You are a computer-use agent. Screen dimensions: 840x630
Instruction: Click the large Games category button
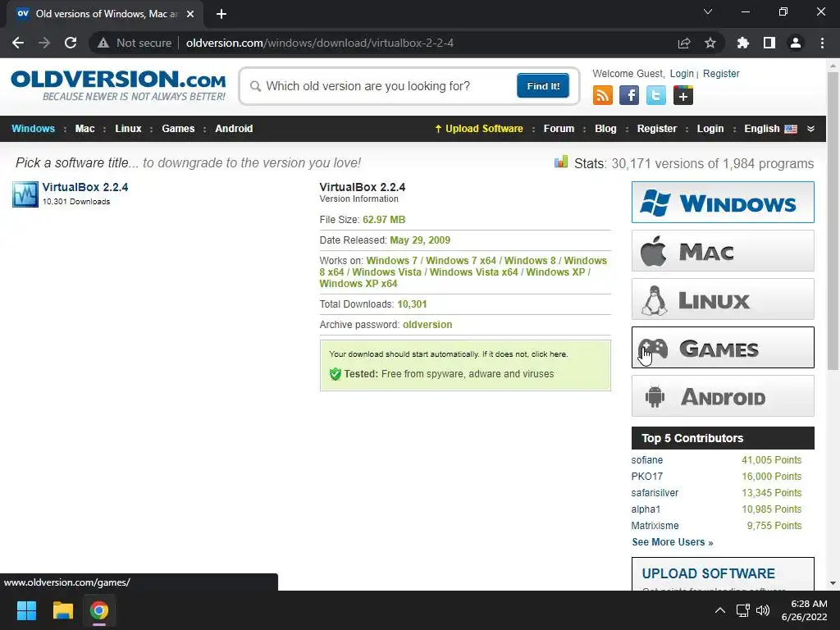click(723, 347)
